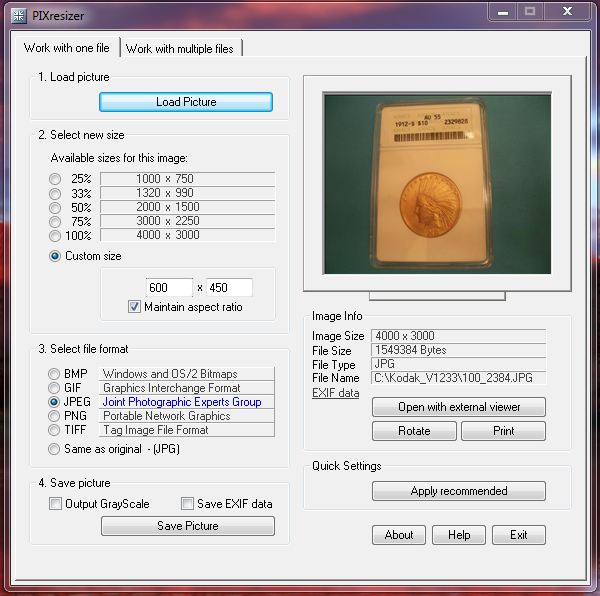Viewport: 600px width, 596px height.
Task: Enable Output GrayScale checkbox
Action: (56, 504)
